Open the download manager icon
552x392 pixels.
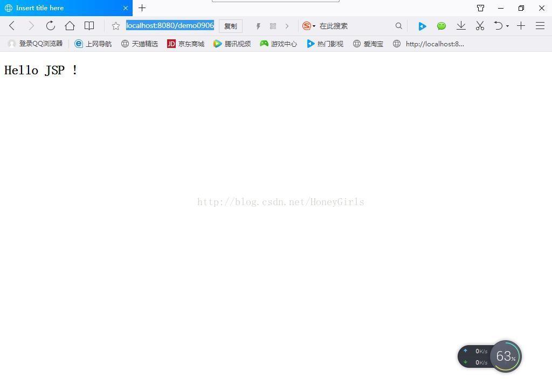point(461,25)
